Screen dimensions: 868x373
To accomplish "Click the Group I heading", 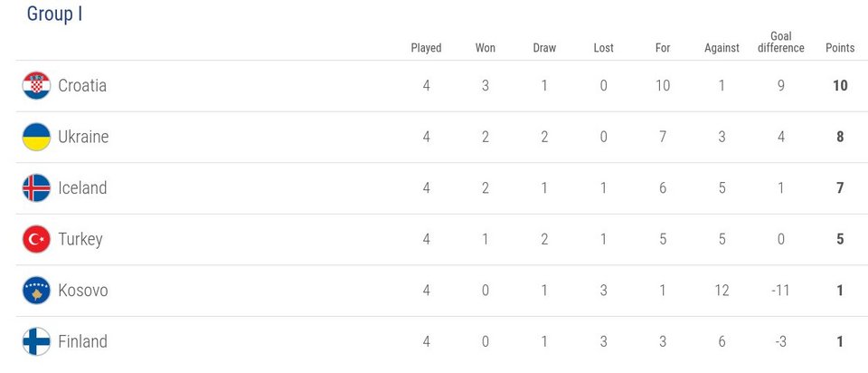I will (x=55, y=14).
